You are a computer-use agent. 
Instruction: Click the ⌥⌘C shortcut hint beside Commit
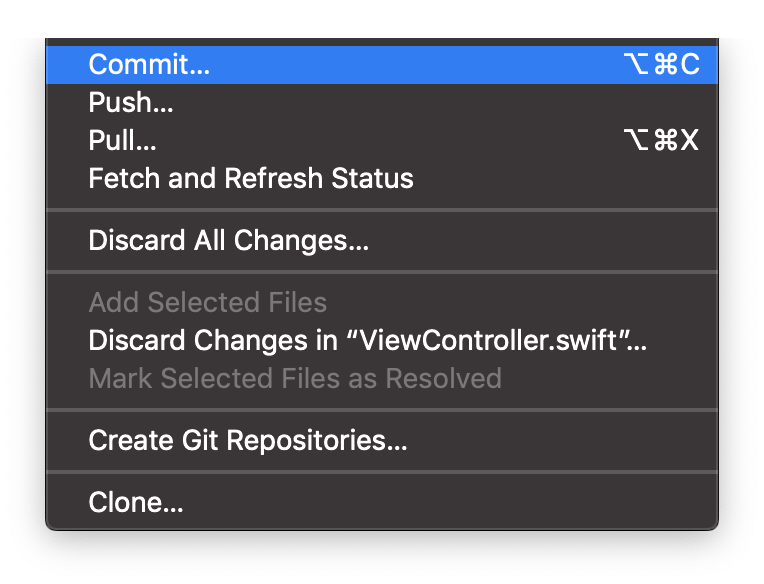pyautogui.click(x=662, y=64)
